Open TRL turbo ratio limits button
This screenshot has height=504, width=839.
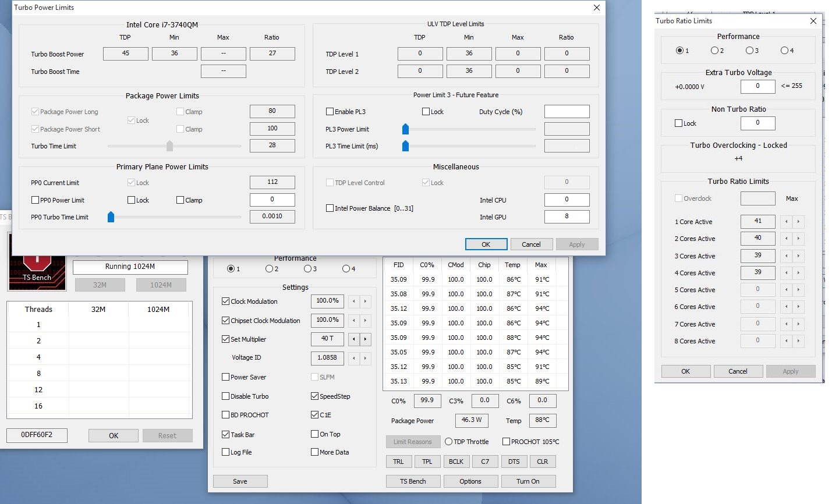(398, 462)
